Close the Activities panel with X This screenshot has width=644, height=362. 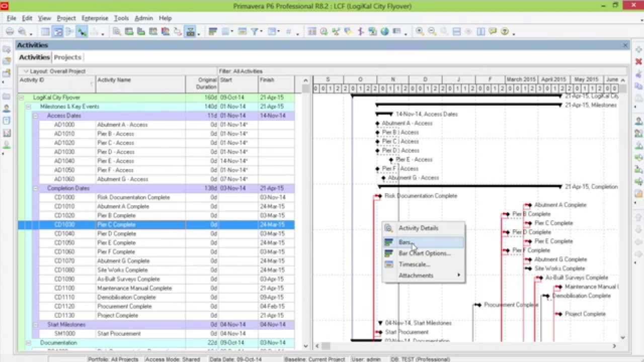(x=625, y=45)
